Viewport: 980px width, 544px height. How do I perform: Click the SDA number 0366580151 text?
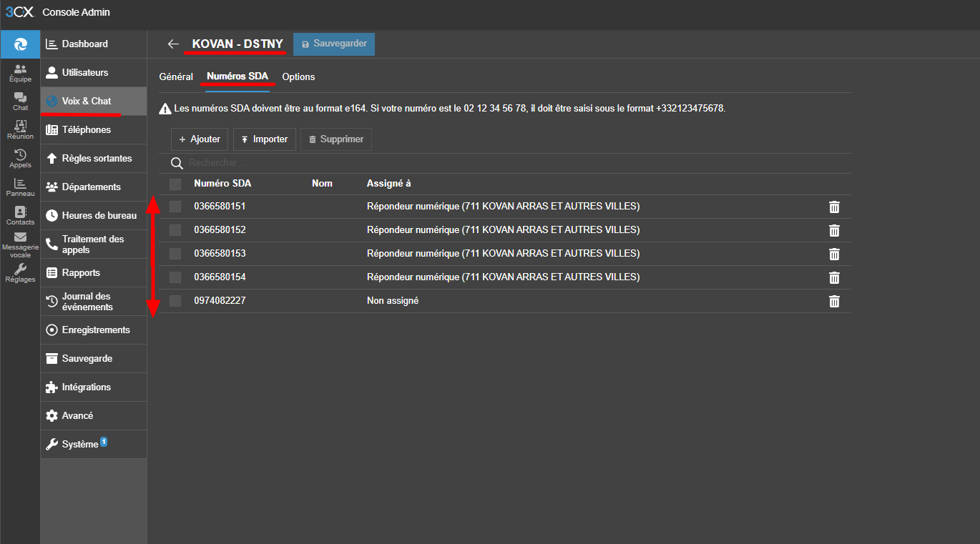tap(220, 207)
